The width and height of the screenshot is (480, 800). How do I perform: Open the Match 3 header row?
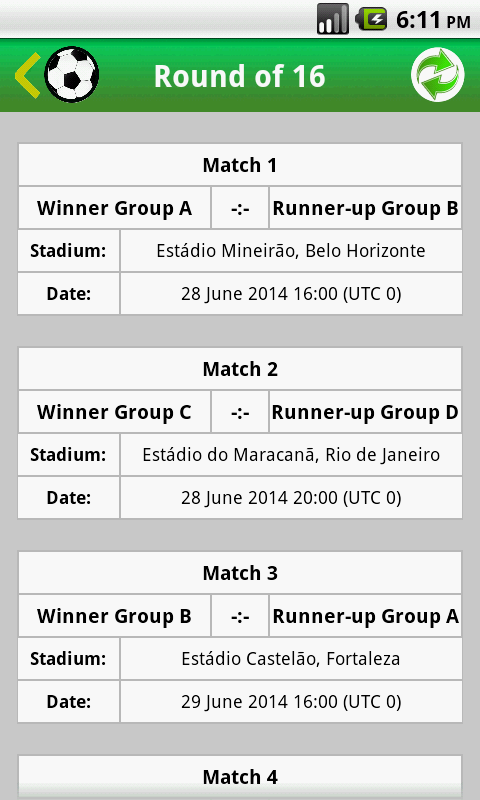coord(240,573)
